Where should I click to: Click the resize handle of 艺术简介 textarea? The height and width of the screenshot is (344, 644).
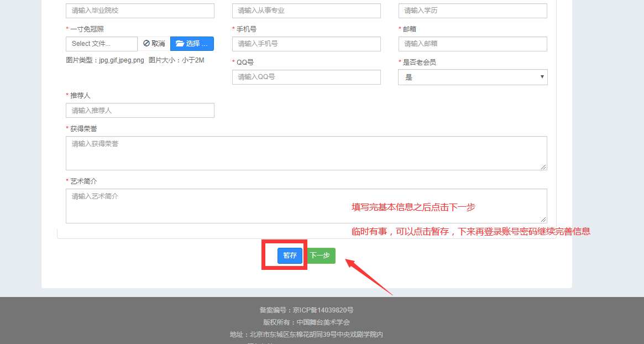coord(543,220)
